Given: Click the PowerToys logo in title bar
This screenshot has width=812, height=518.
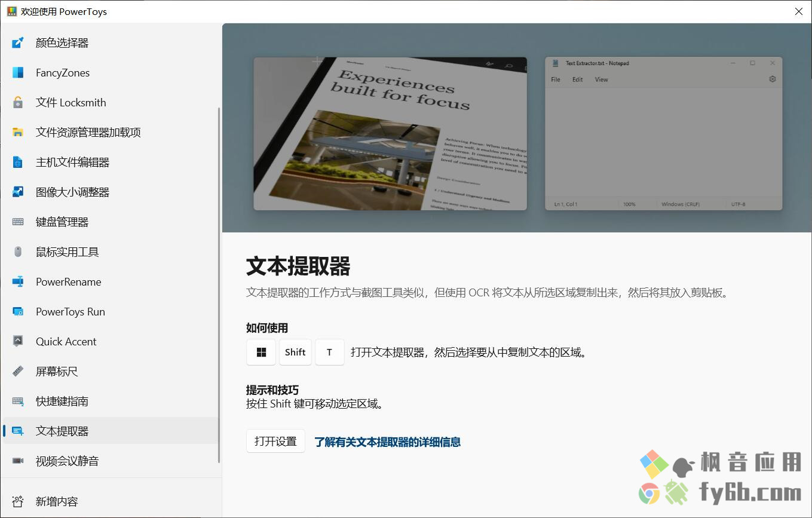Looking at the screenshot, I should 11,11.
